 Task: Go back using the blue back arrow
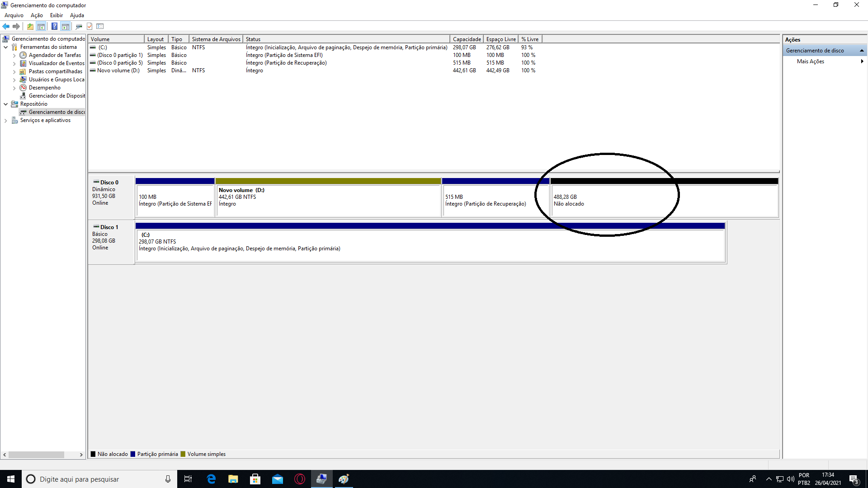pos(6,26)
